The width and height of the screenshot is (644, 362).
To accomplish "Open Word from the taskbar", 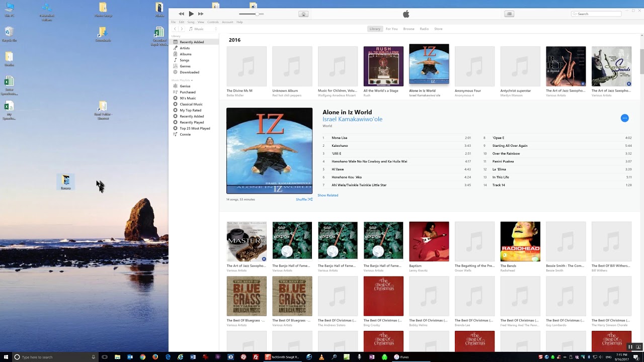I will 193,357.
